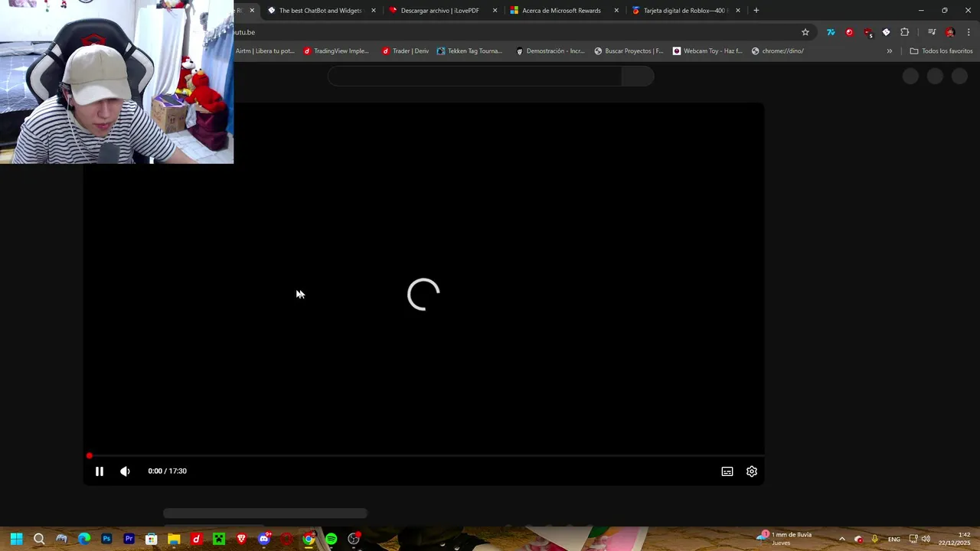Screen dimensions: 980x551
Task: Click the video time display 0:00 / 17:30
Action: point(168,471)
